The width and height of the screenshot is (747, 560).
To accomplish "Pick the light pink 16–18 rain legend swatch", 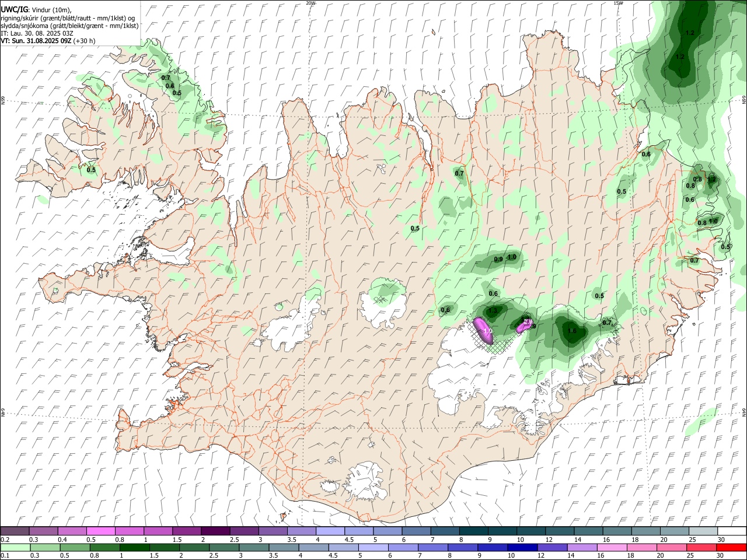I will point(612,547).
